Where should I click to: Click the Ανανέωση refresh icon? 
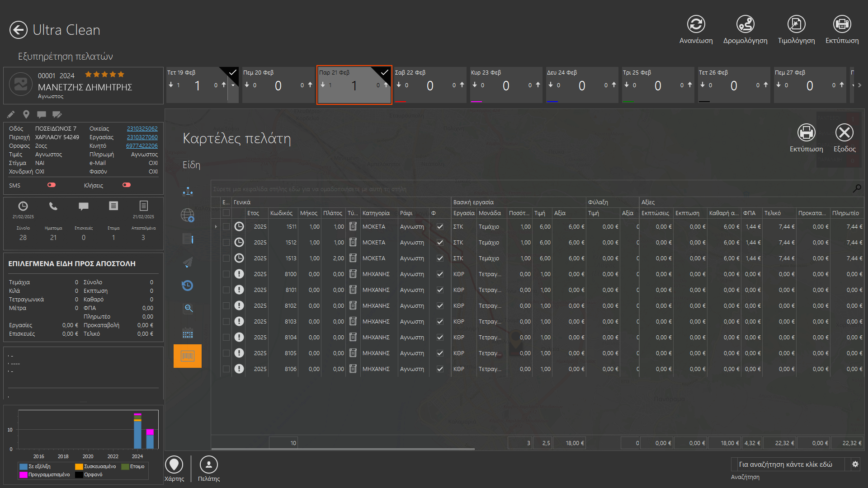pos(696,24)
